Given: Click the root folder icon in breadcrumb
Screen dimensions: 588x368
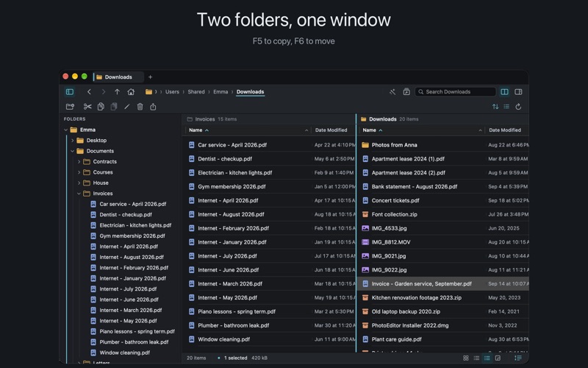Looking at the screenshot, I should click(x=149, y=91).
